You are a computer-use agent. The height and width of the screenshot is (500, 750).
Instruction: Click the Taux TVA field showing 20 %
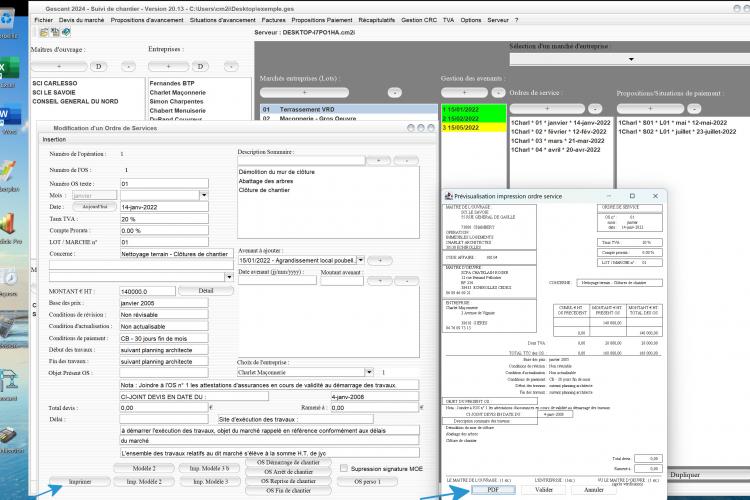pyautogui.click(x=164, y=219)
